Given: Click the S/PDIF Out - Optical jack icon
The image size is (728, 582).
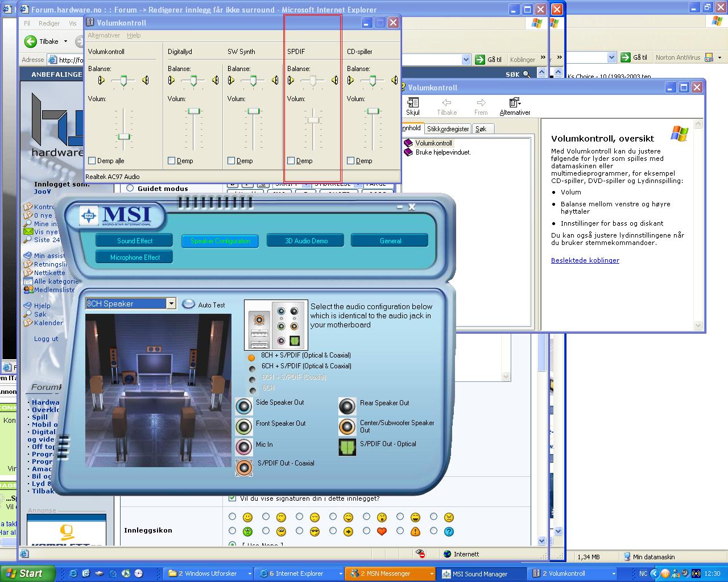Looking at the screenshot, I should click(x=347, y=447).
